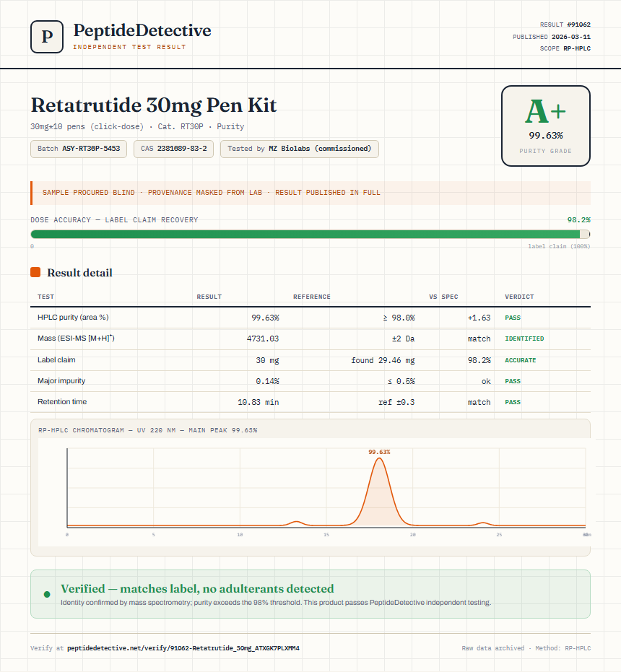The image size is (621, 672).
Task: Click the ±2 Da reference cell
Action: pyautogui.click(x=403, y=339)
